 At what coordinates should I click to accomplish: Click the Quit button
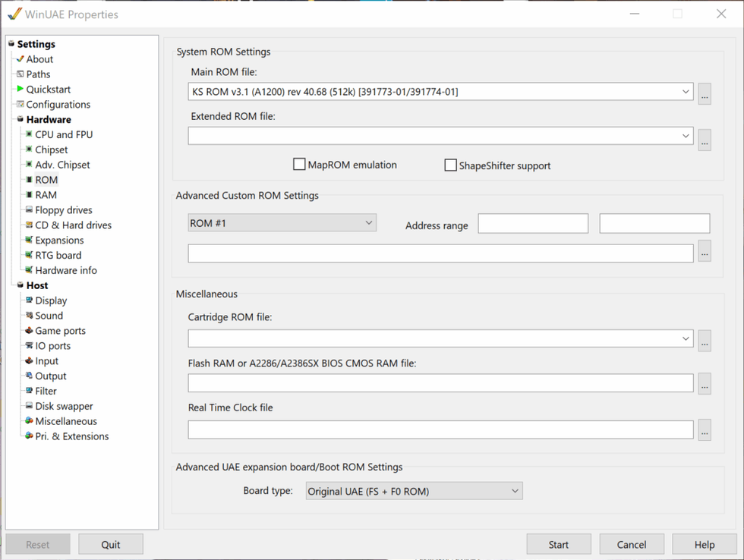[111, 544]
